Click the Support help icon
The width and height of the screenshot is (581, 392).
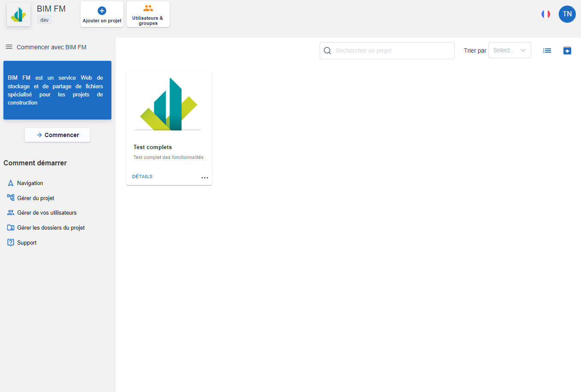[x=11, y=242]
